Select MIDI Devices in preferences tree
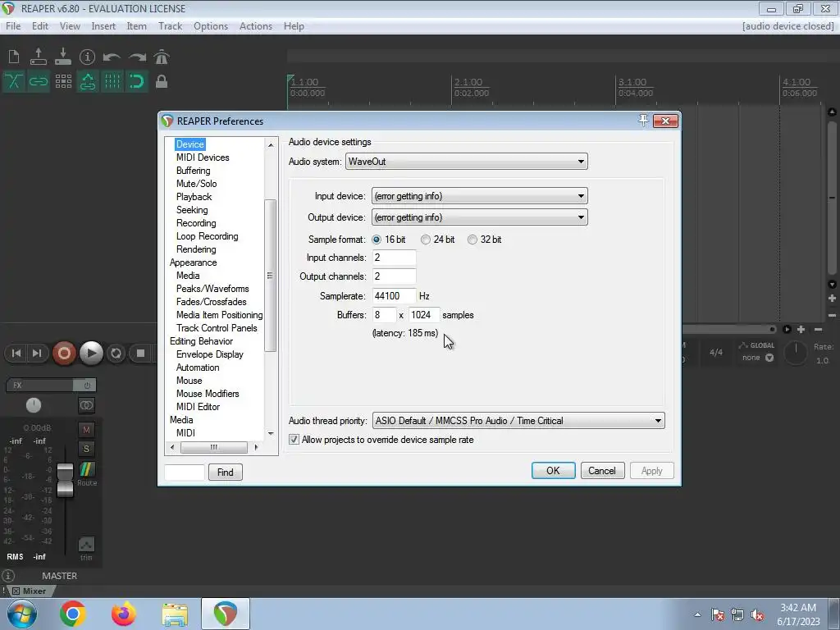Image resolution: width=840 pixels, height=630 pixels. [x=203, y=157]
